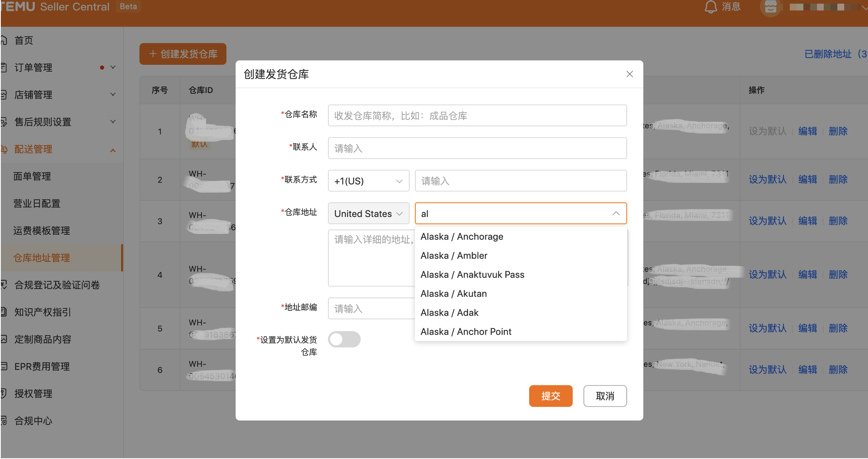The width and height of the screenshot is (868, 459).
Task: Click the 授权管理 shield icon
Action: (x=4, y=394)
